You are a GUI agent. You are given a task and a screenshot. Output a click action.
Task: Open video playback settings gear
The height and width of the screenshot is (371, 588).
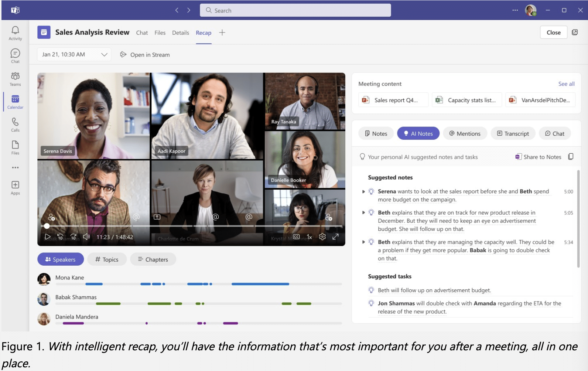[x=322, y=237]
